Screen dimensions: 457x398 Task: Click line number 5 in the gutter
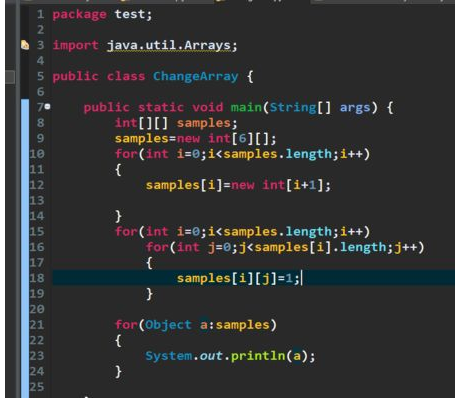pos(40,76)
